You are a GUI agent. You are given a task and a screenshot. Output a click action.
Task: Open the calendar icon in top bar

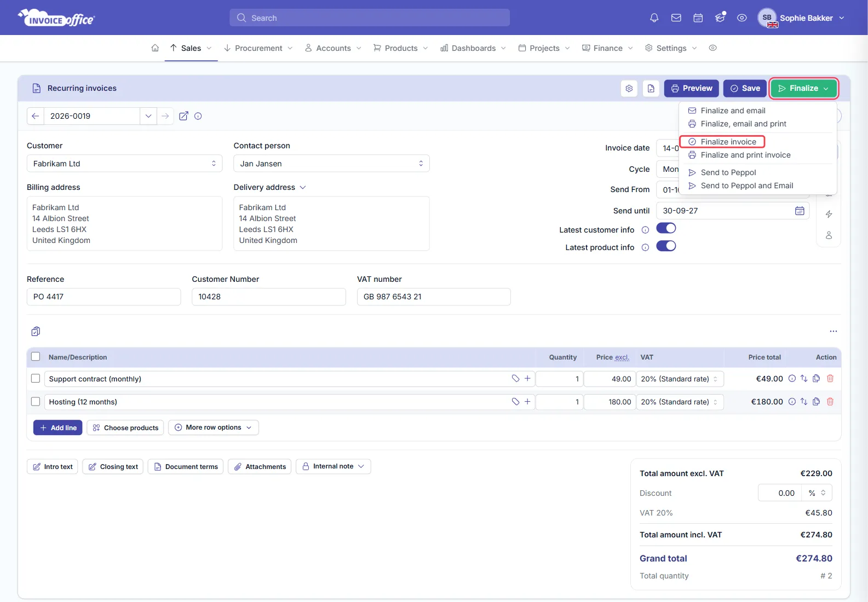(698, 18)
